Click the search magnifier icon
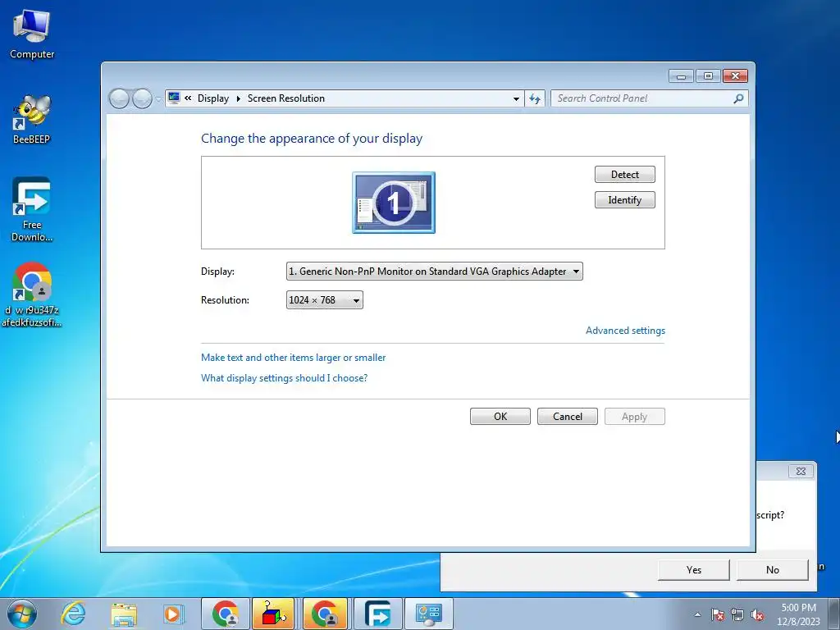The image size is (840, 630). [738, 98]
